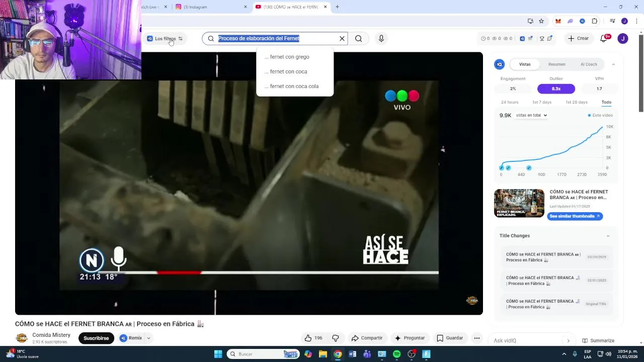
Task: Select the Todo time range
Action: (606, 102)
